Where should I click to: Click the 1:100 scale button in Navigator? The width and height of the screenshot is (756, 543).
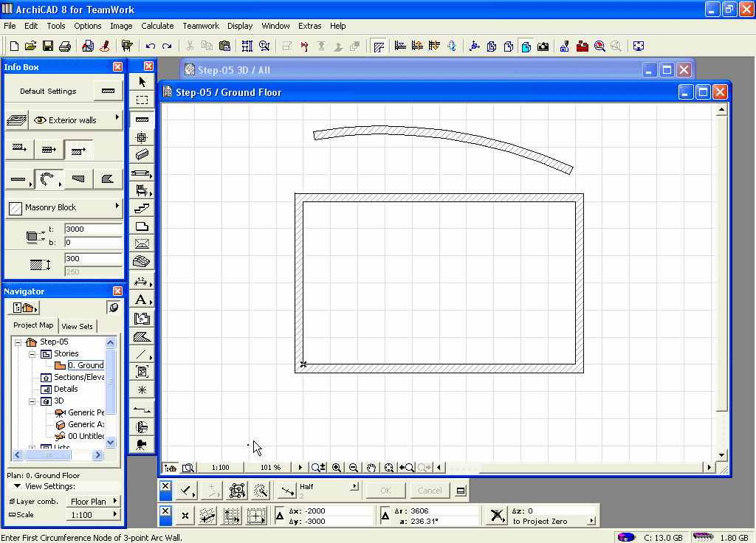point(94,514)
